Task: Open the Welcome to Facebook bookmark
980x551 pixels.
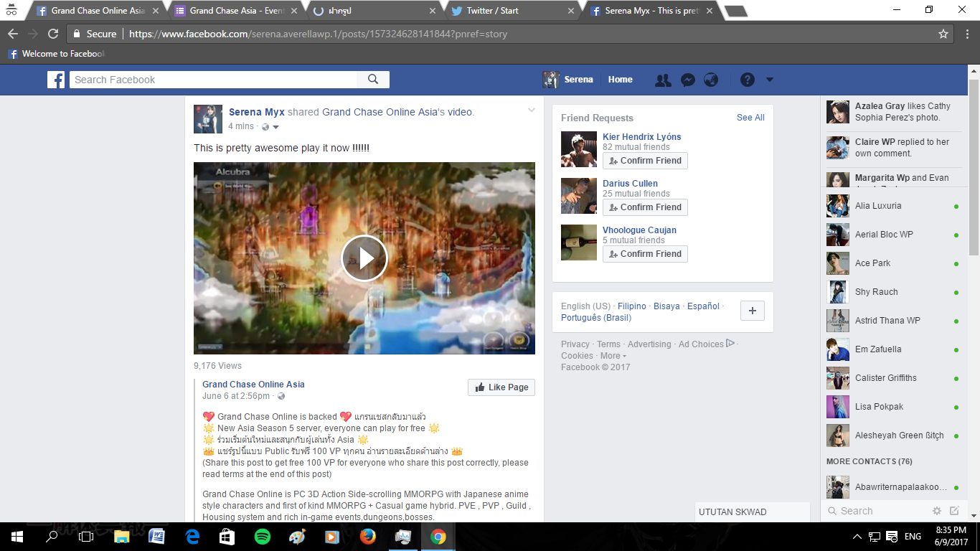Action: (x=56, y=54)
